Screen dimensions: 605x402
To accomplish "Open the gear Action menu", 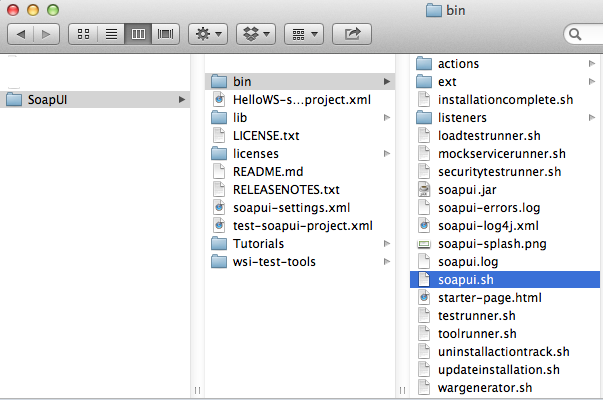I will (x=208, y=34).
